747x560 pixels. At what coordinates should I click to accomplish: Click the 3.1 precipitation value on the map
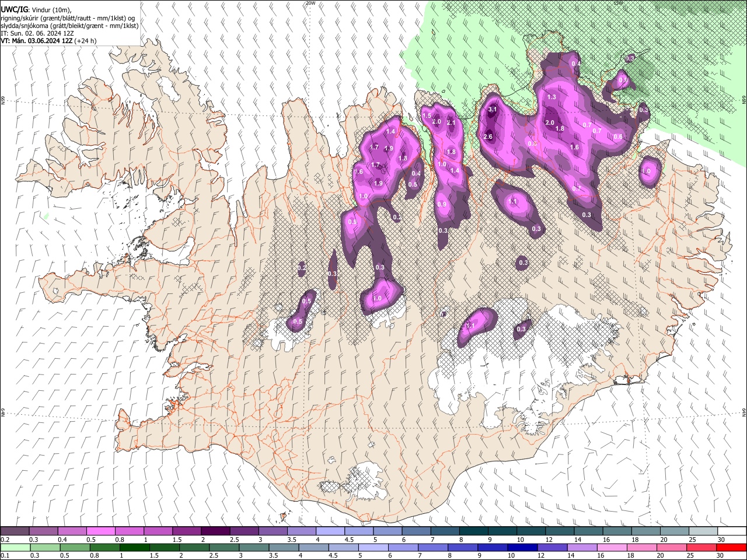point(492,109)
